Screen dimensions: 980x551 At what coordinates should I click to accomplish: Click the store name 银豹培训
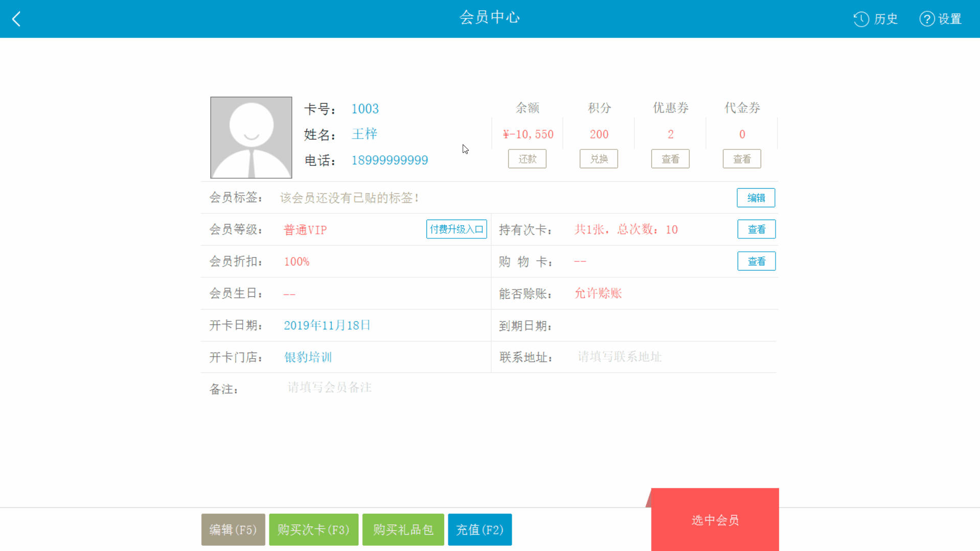[x=308, y=357]
